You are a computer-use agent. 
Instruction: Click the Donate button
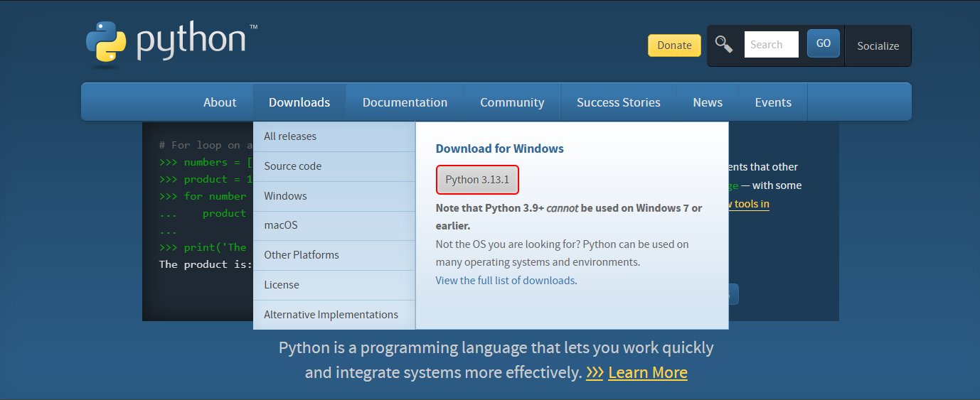[674, 45]
